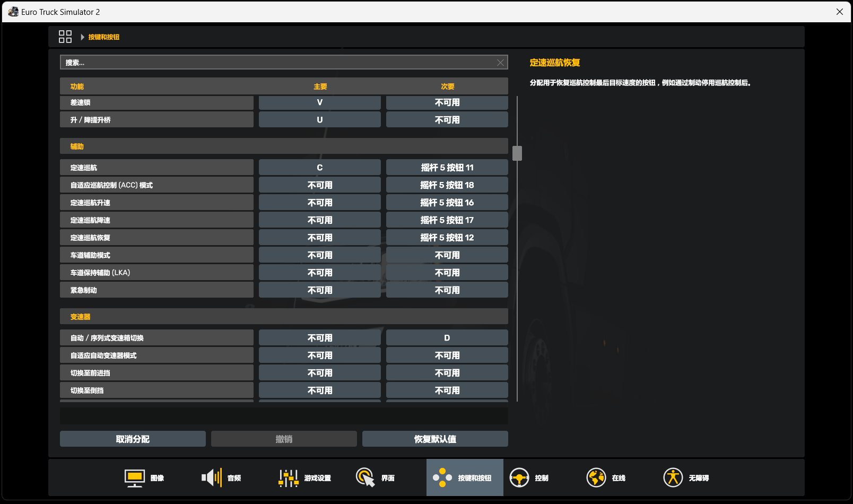Select 摇杆 5 按钮 12 binding for 定速巡航恢复
The height and width of the screenshot is (504, 853).
pos(447,238)
